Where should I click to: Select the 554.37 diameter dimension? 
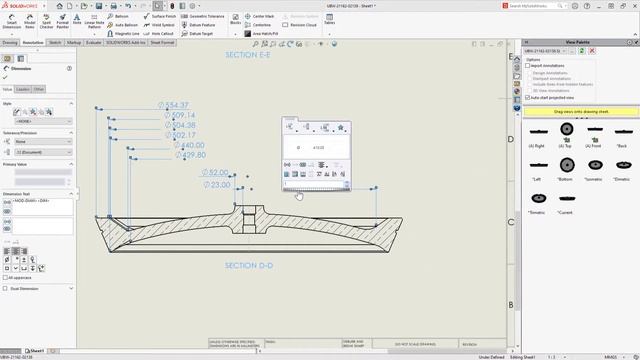(x=173, y=105)
